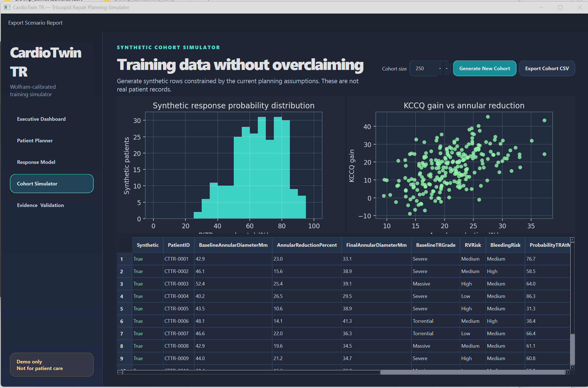Click BleedingRisk High in CTTR-0002 row

pos(505,271)
